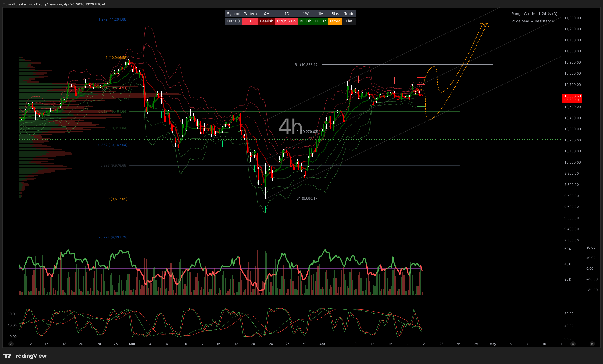Click the A circle on the time axis

click(573, 343)
